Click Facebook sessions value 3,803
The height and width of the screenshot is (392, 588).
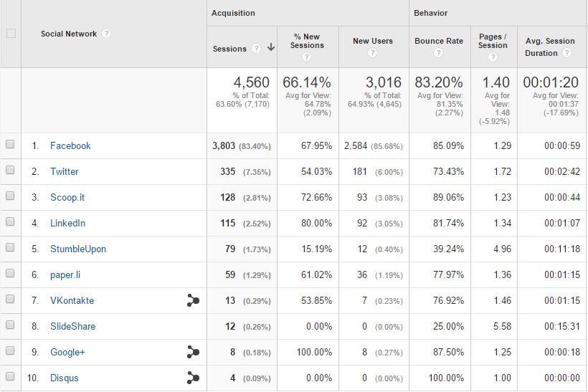(x=224, y=145)
